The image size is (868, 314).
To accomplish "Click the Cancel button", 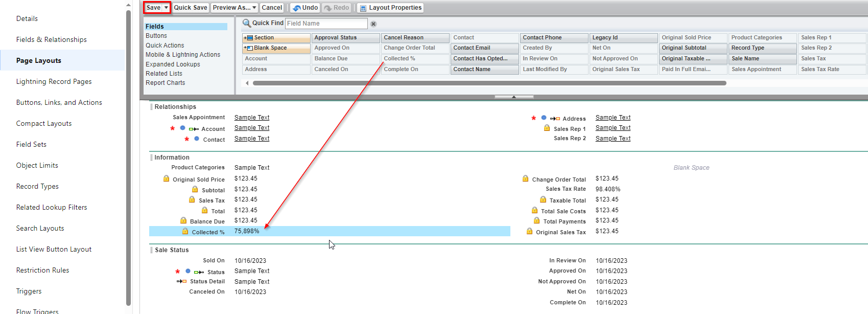I will (272, 8).
